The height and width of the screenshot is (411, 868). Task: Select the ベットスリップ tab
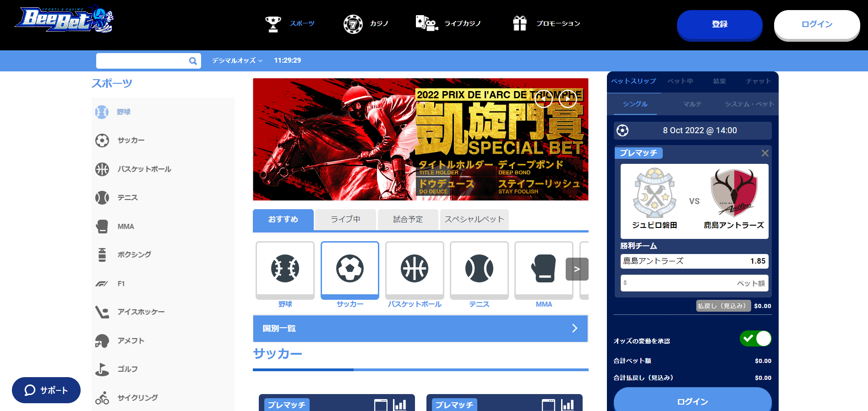[x=633, y=81]
